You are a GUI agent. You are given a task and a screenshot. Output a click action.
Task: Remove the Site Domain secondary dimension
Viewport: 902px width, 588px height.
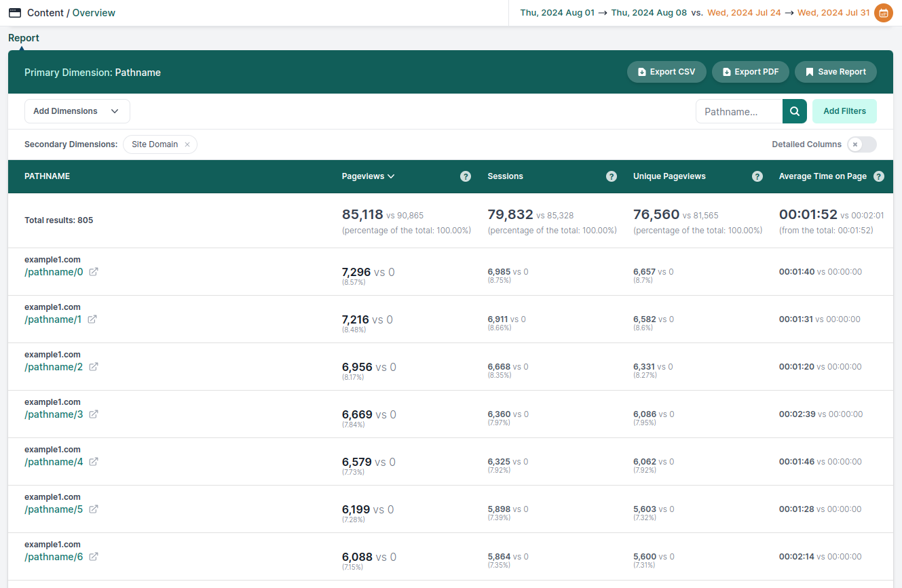[x=187, y=144]
